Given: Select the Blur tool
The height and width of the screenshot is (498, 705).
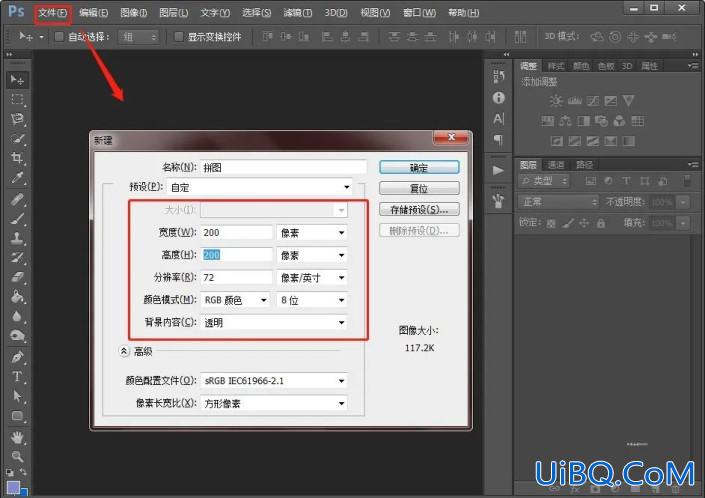Looking at the screenshot, I should (17, 316).
